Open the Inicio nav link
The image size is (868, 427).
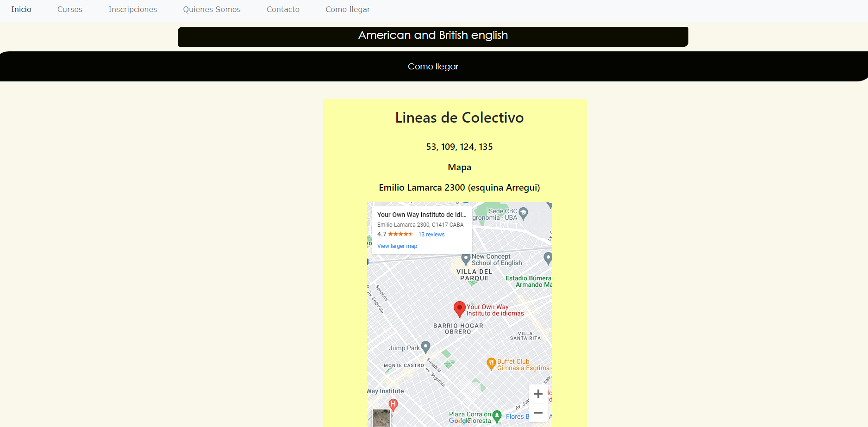tap(21, 9)
